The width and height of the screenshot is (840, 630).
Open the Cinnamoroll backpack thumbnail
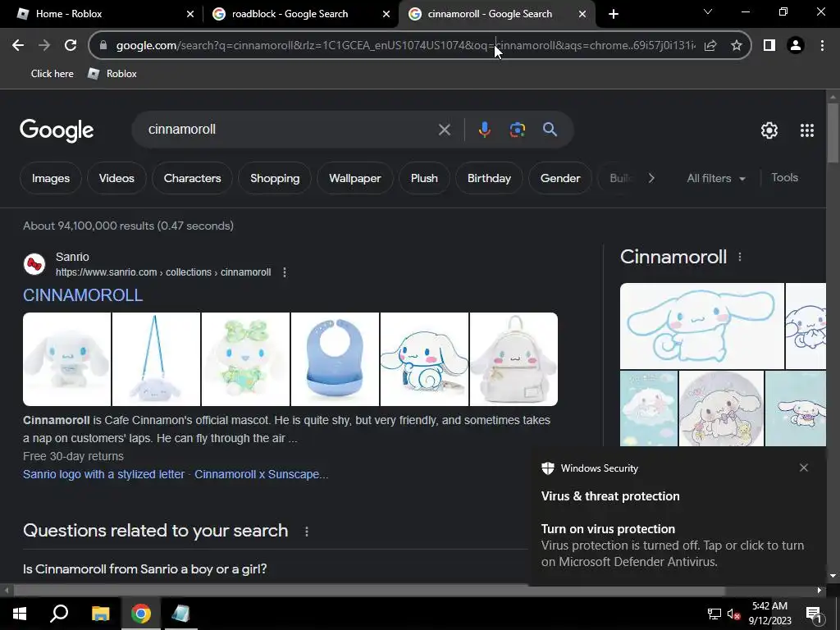[514, 359]
